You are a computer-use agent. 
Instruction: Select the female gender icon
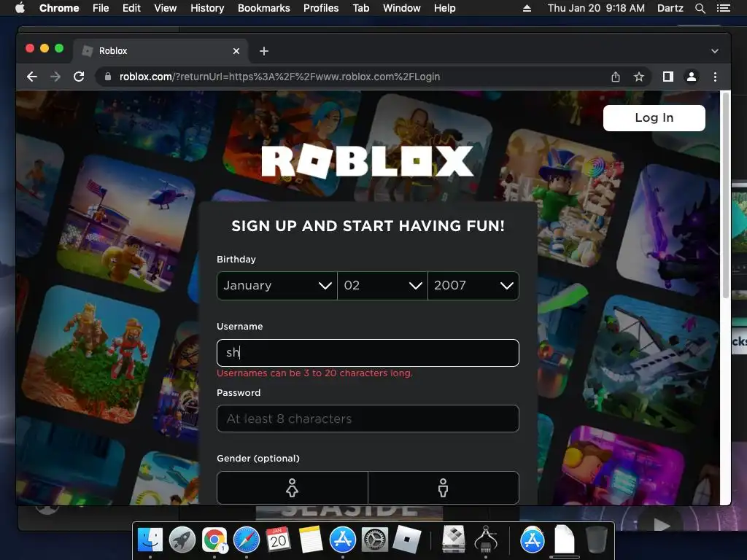tap(292, 488)
